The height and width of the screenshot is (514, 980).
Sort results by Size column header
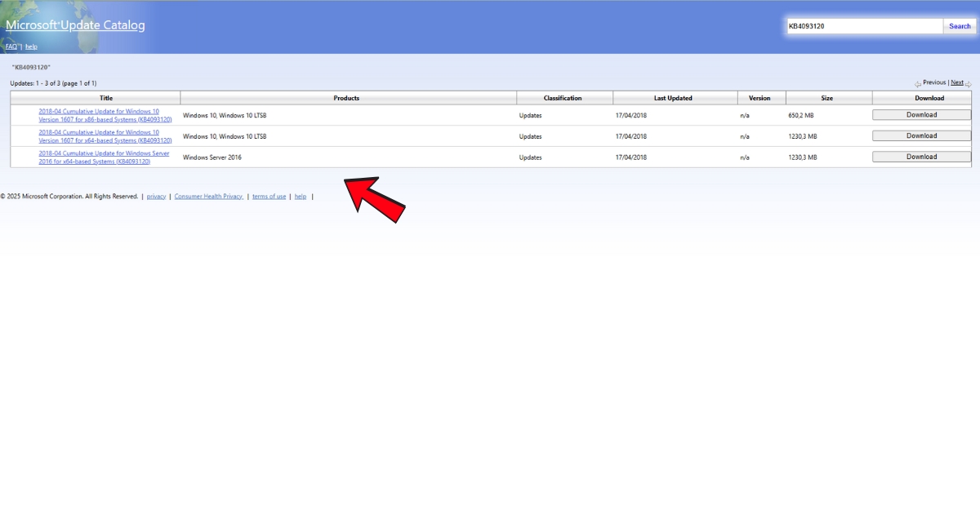coord(826,98)
